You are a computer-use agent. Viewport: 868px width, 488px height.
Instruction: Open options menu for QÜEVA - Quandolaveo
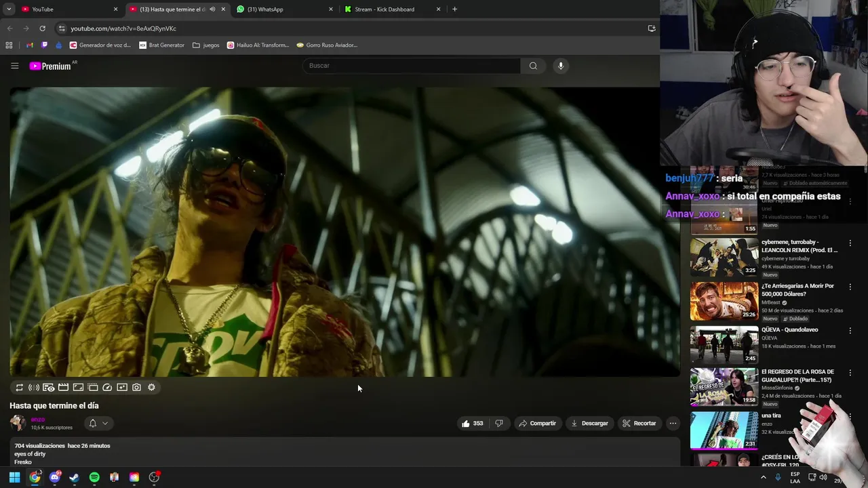coord(850,331)
